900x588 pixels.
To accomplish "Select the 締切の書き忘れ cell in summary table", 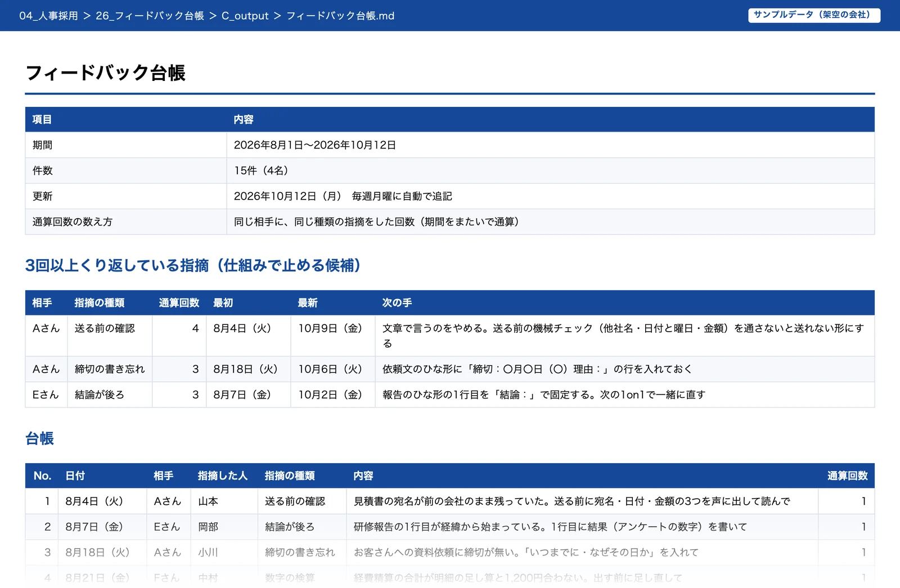I will [110, 369].
